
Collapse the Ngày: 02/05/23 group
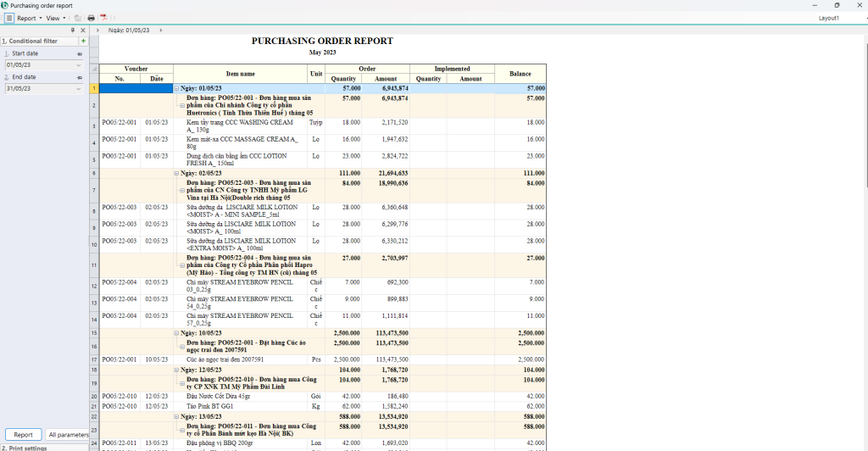pyautogui.click(x=177, y=173)
